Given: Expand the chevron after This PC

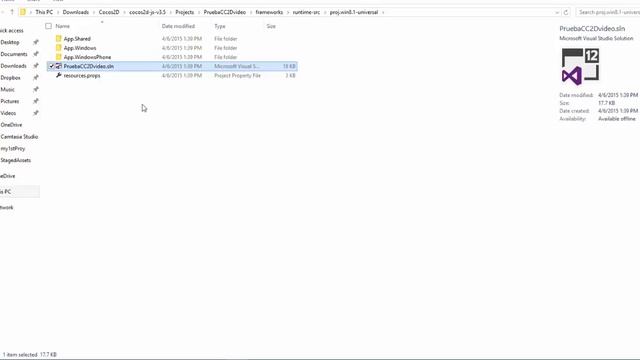Looking at the screenshot, I should pos(58,12).
